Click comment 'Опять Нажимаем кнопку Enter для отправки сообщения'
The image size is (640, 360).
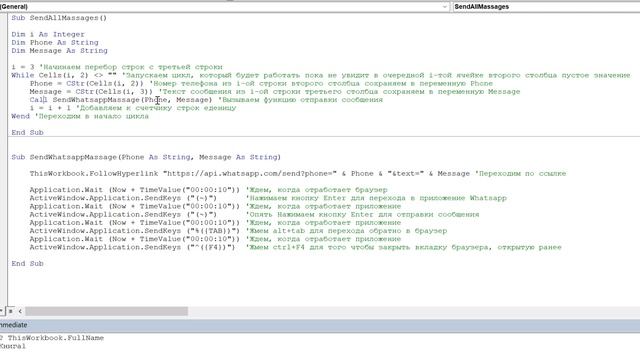362,214
